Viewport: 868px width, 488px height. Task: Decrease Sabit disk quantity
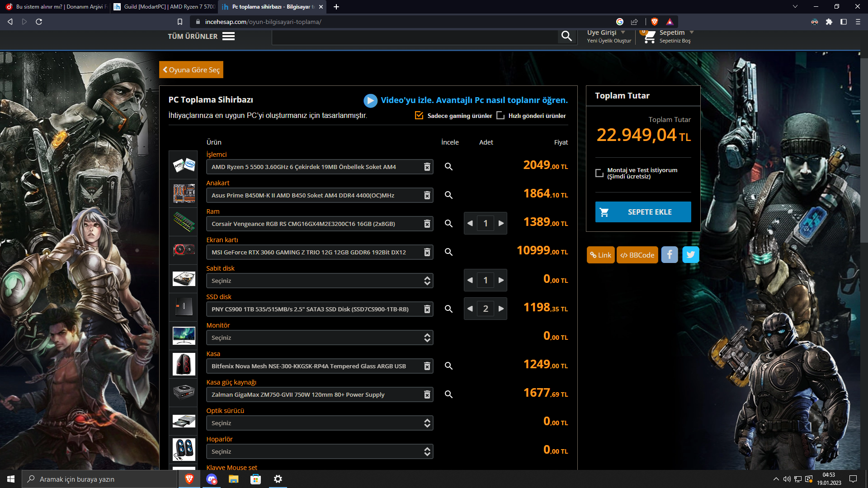pyautogui.click(x=470, y=280)
